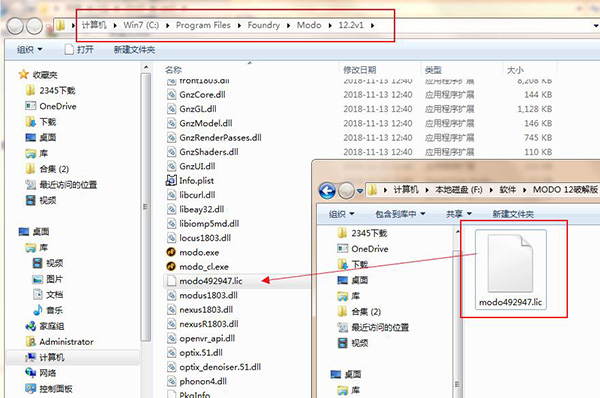This screenshot has width=600, height=398.
Task: Select the large modo492947.lic file thumbnail
Action: pos(510,269)
